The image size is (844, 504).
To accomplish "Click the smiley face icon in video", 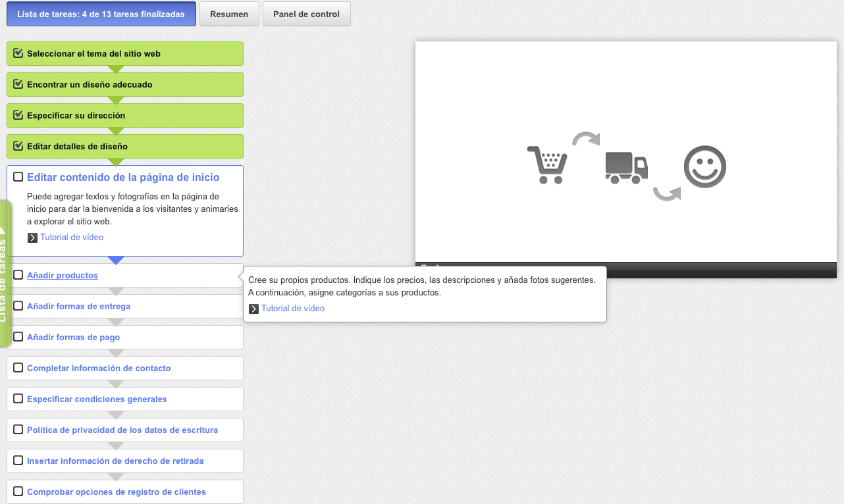I will tap(704, 166).
